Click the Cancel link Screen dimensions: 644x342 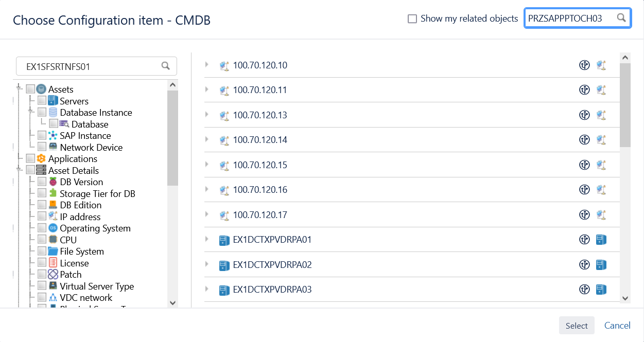[x=617, y=326]
